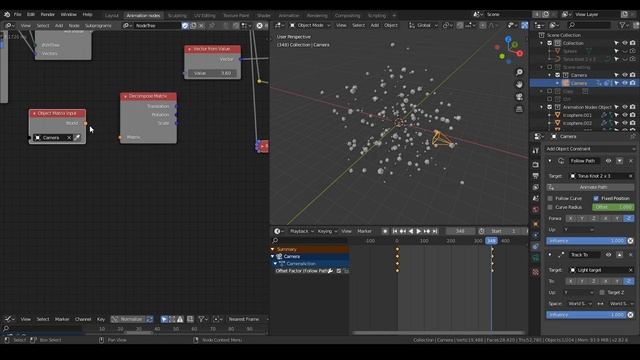The width and height of the screenshot is (640, 360).
Task: Open the Object Data properties tab icon
Action: pos(536,258)
